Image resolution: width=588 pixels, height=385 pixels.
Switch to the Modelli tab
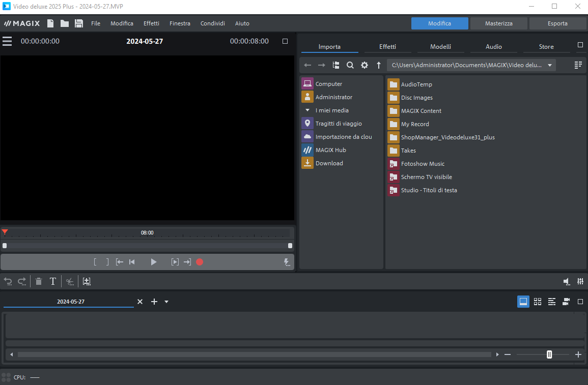point(441,47)
